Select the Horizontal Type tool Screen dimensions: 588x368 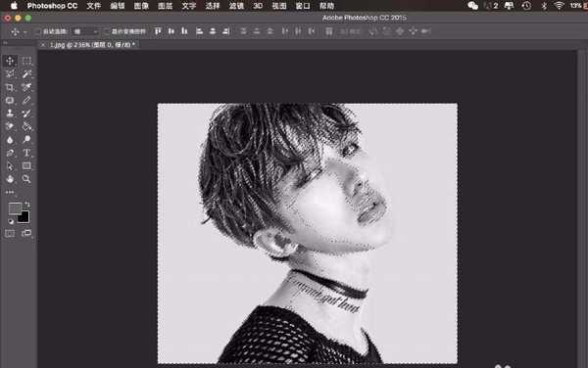coord(26,153)
